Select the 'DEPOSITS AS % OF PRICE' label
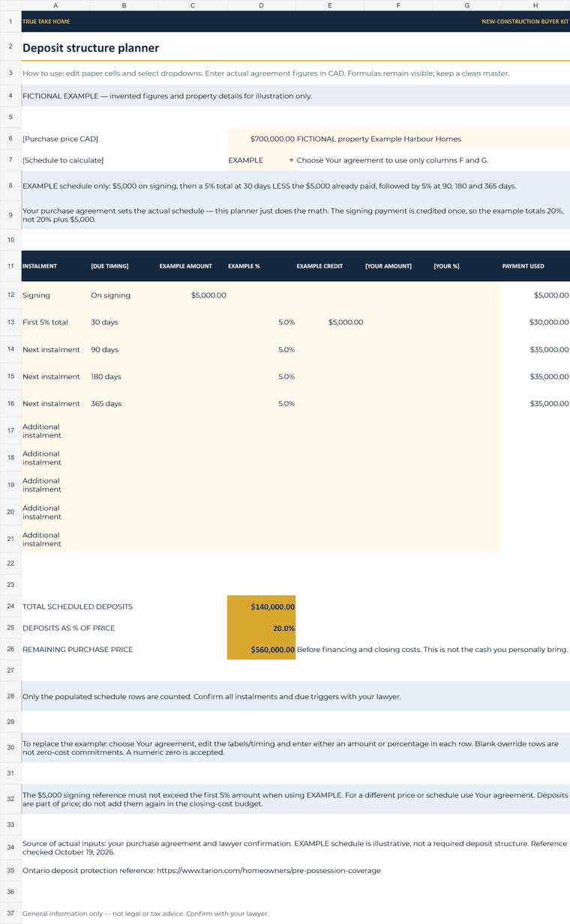Viewport: 570px width, 924px height. [69, 628]
